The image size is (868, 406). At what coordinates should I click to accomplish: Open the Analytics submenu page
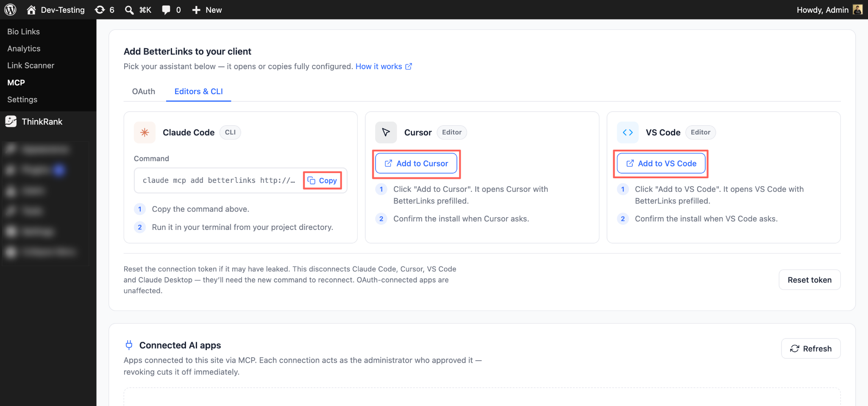(x=24, y=49)
